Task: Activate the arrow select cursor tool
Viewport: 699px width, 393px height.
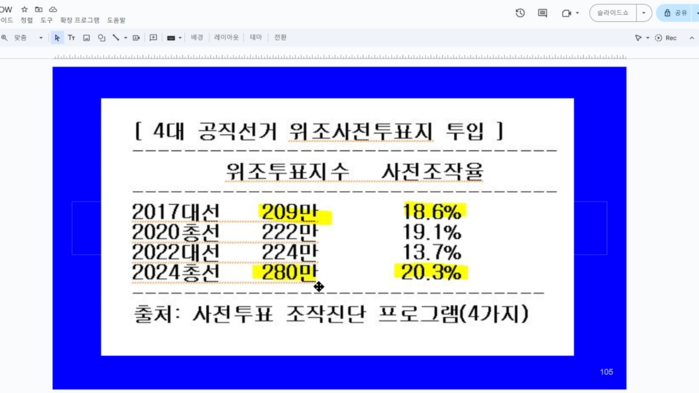Action: pos(57,38)
